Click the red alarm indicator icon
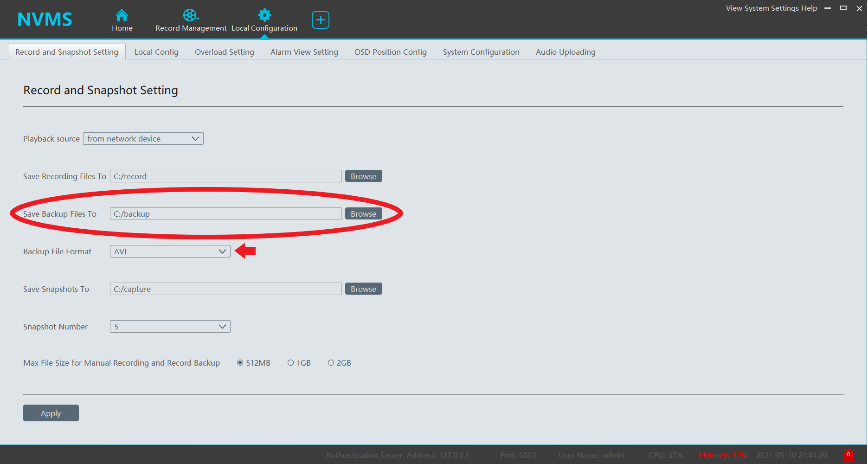 coord(848,455)
